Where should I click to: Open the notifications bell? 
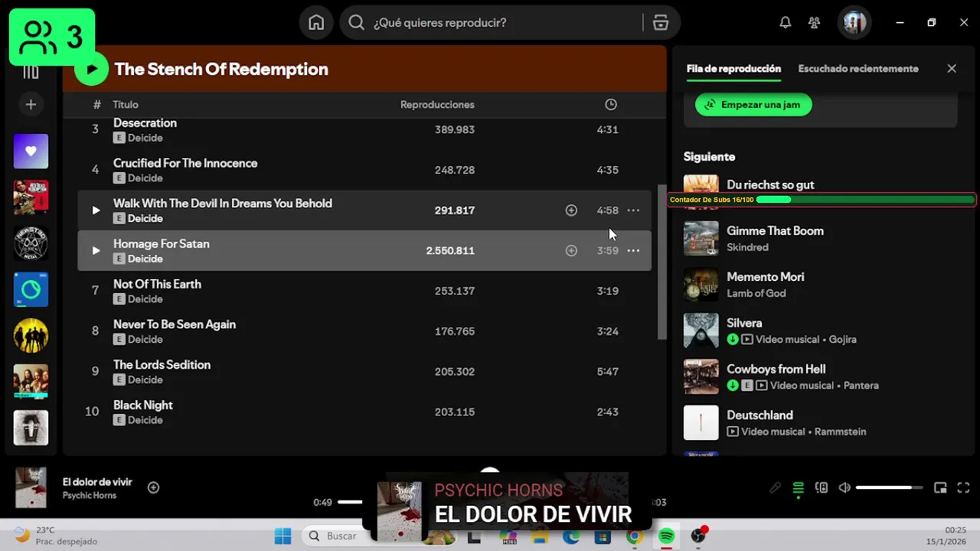(x=785, y=23)
